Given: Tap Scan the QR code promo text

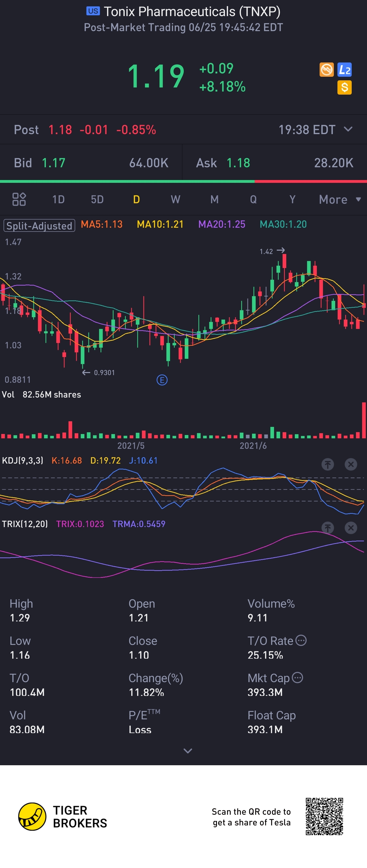Looking at the screenshot, I should point(251,817).
